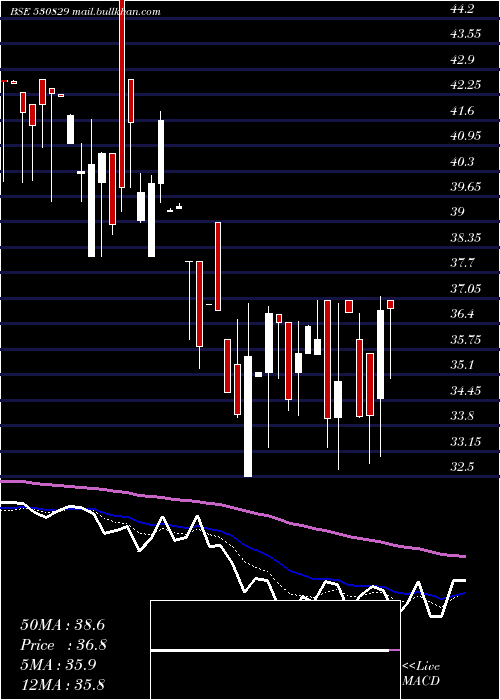Click the Price : 36.8 readout
The image size is (500, 700).
[x=64, y=645]
